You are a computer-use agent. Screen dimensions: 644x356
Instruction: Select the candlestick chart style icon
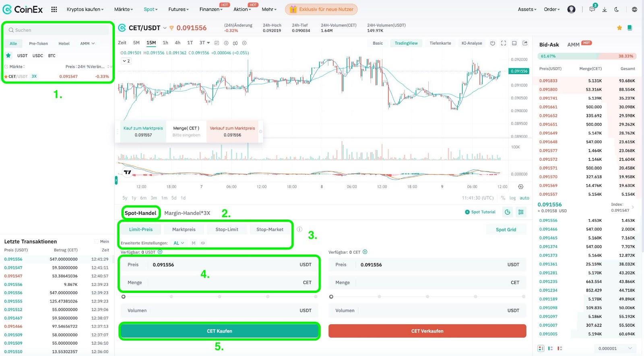pos(235,43)
